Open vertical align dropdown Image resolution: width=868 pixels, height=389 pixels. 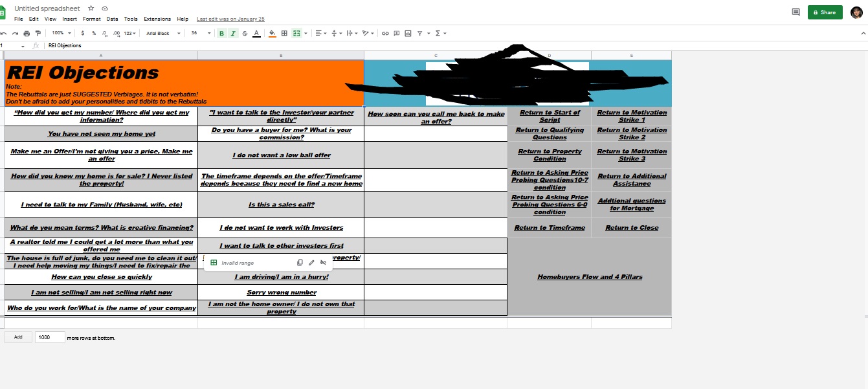337,33
